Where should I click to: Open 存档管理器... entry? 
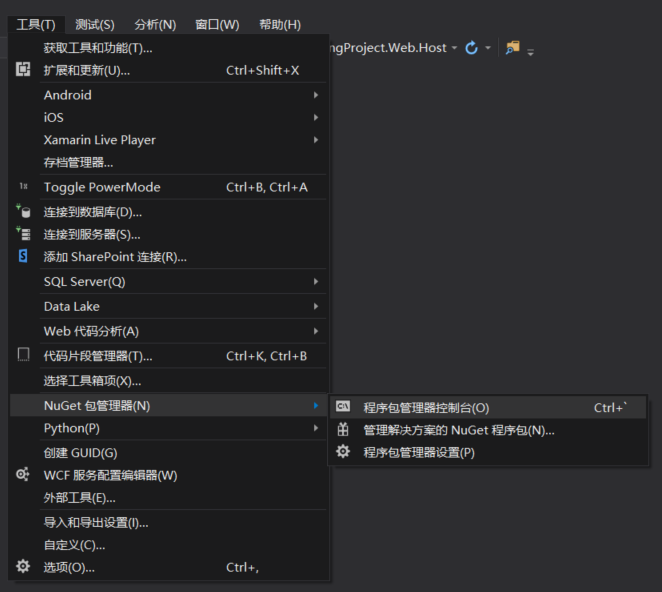[168, 162]
